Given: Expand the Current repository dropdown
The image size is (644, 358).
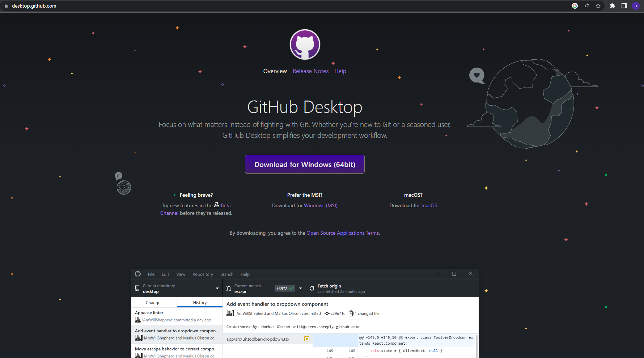Looking at the screenshot, I should (217, 289).
